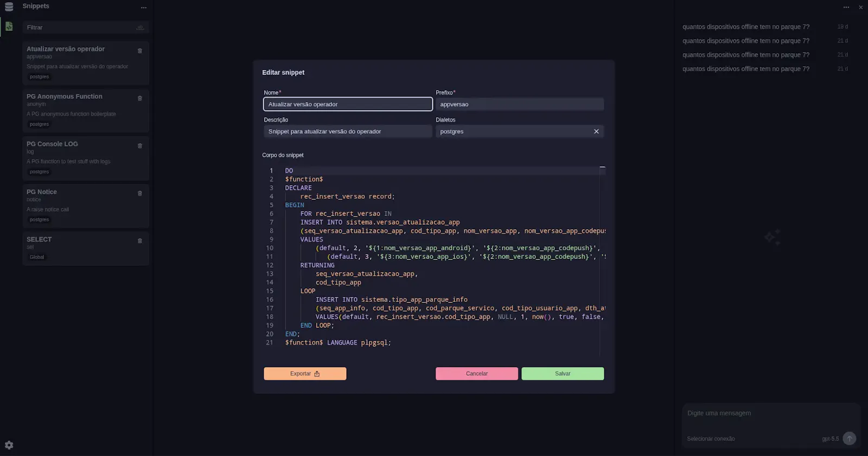Screen dimensions: 868x456
Task: Open the Dialetos dropdown
Action: [x=520, y=131]
